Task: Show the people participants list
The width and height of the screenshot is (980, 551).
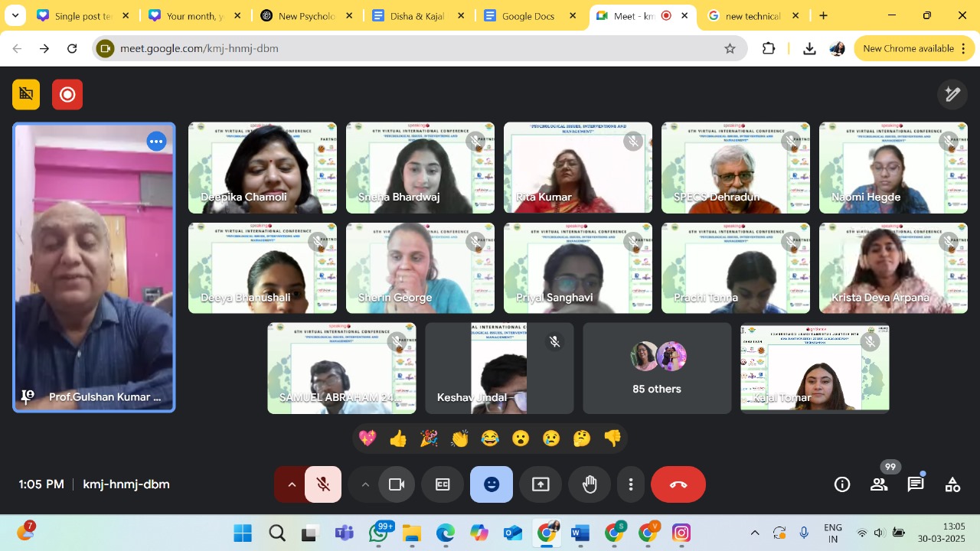Action: 879,484
